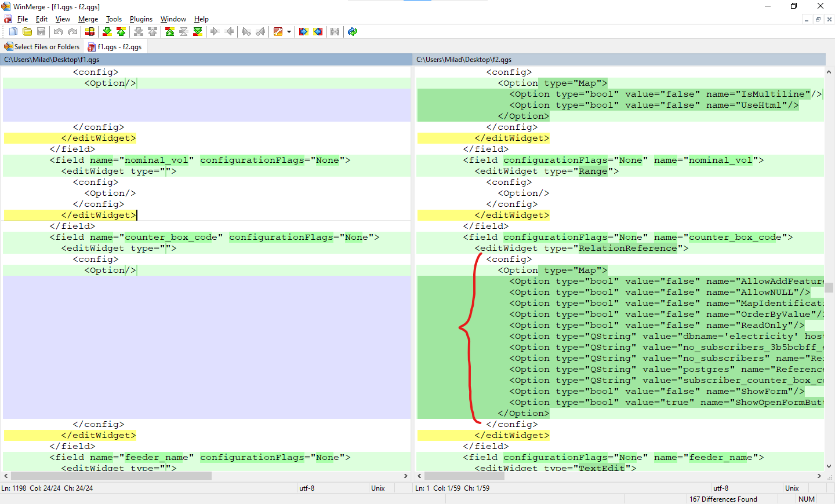This screenshot has height=504, width=835.
Task: Click type="Range" line in right pane
Action: click(x=547, y=171)
